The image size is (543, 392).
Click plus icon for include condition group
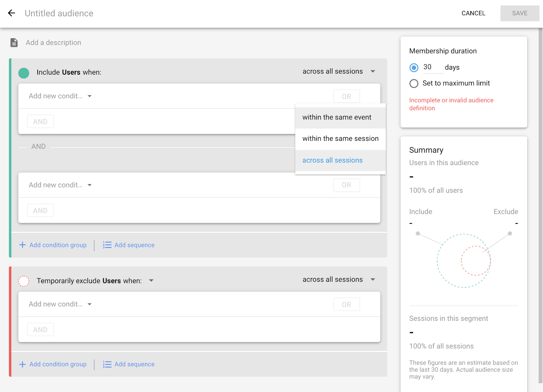point(22,245)
